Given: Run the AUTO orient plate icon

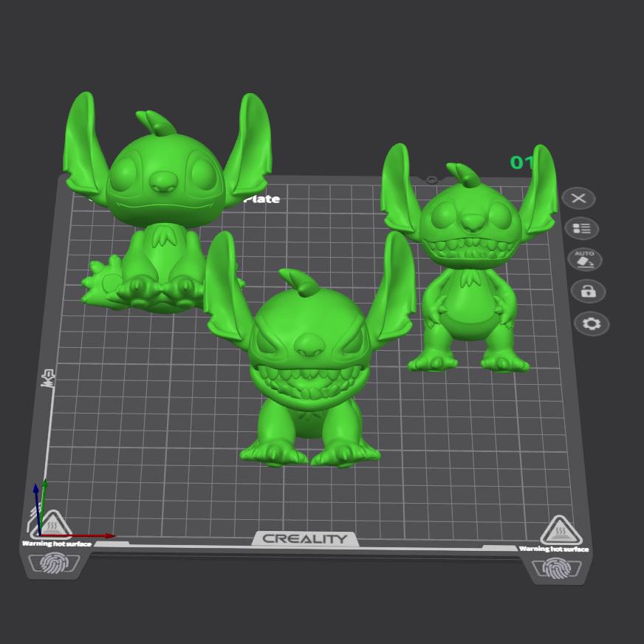Looking at the screenshot, I should (x=584, y=260).
